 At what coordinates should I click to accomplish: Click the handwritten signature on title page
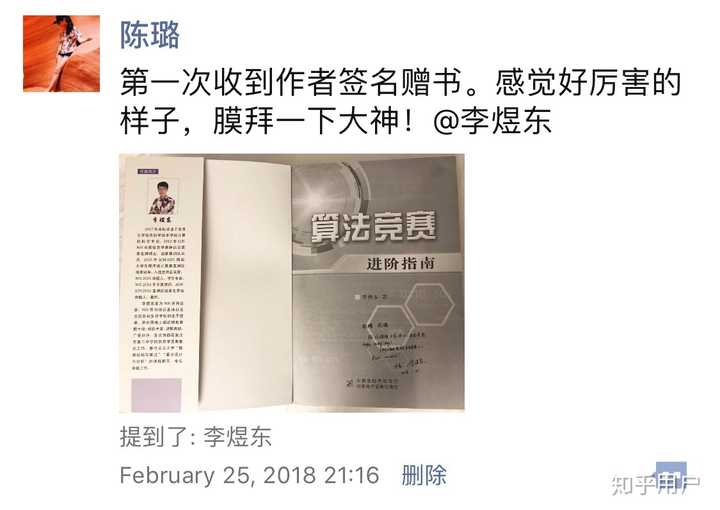tap(396, 351)
